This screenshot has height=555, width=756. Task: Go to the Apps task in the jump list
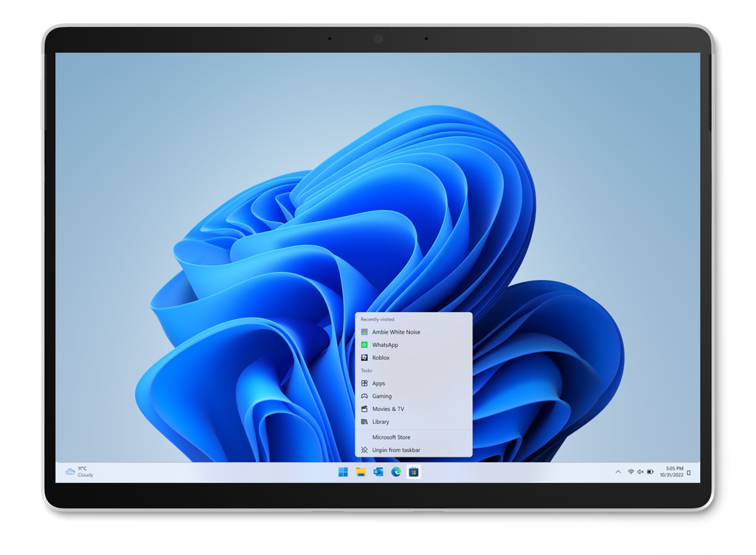379,384
